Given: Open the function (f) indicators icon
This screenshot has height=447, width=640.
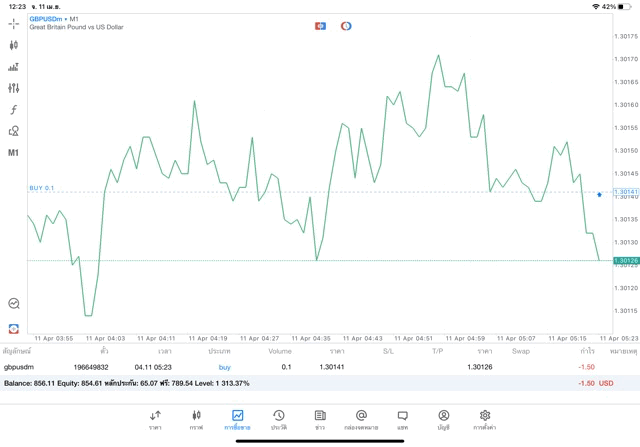Looking at the screenshot, I should click(13, 109).
